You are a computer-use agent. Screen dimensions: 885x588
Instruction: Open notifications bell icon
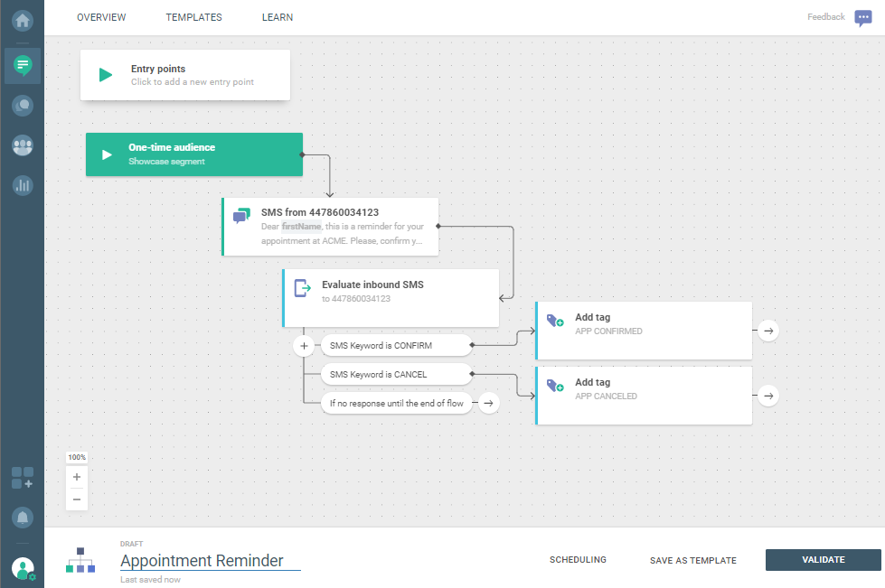[23, 518]
